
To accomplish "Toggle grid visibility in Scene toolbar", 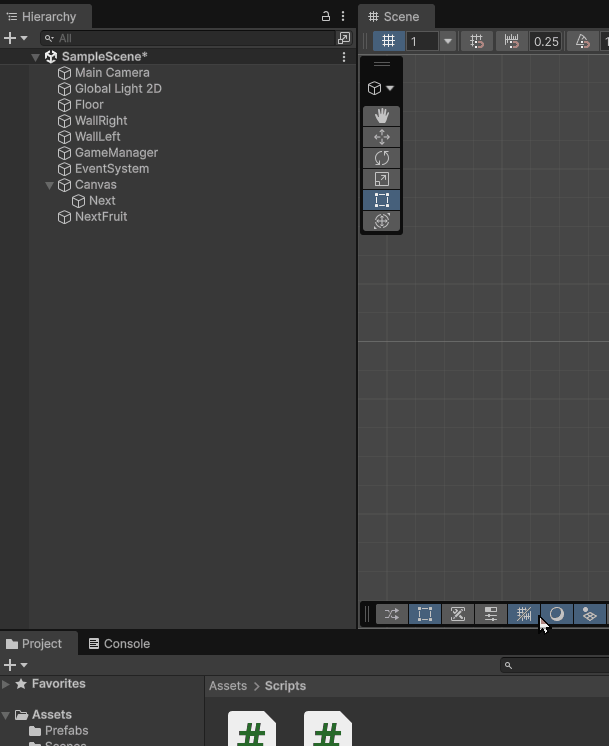I will coord(389,41).
